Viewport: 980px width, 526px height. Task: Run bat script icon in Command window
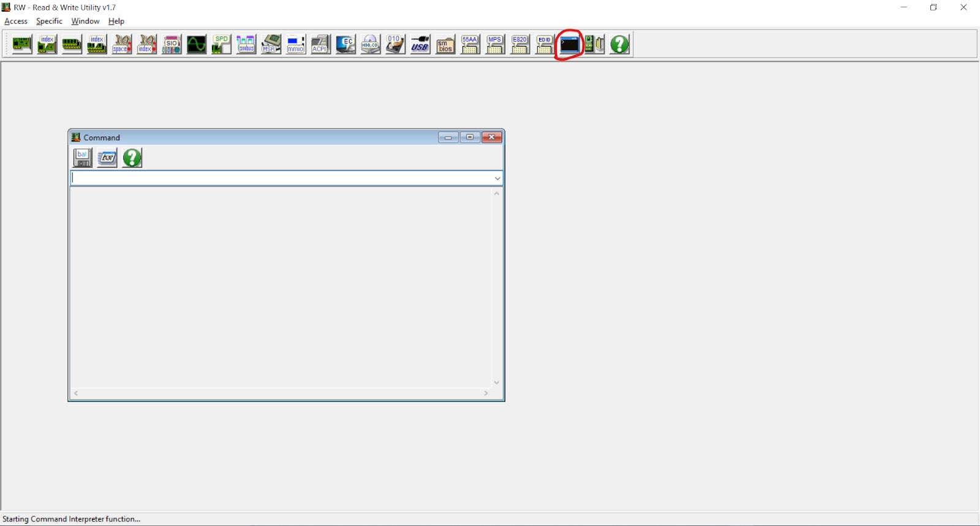pos(107,157)
